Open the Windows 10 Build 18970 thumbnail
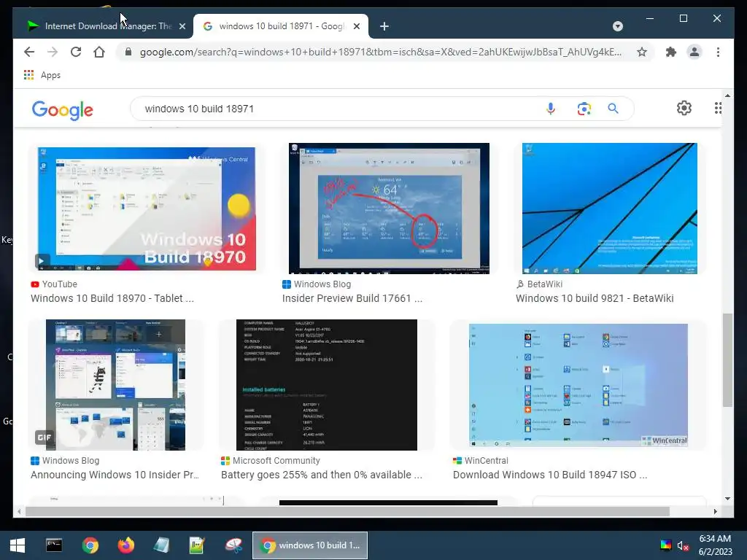This screenshot has width=747, height=560. pyautogui.click(x=147, y=209)
